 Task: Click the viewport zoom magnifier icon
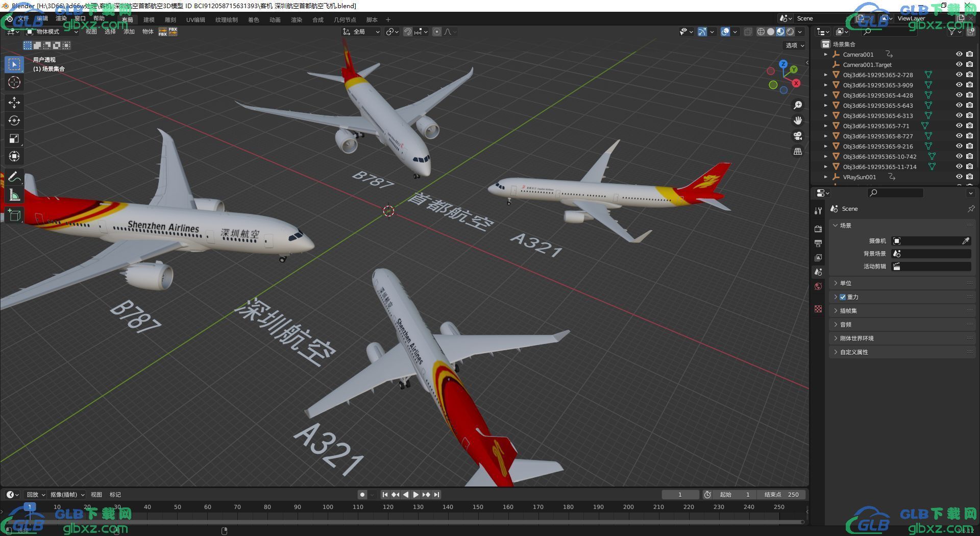[797, 105]
